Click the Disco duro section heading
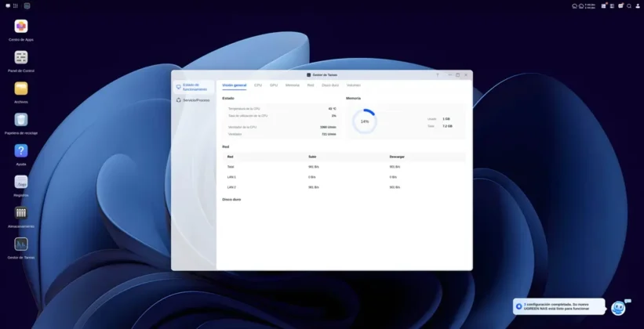The image size is (644, 329). click(x=231, y=200)
